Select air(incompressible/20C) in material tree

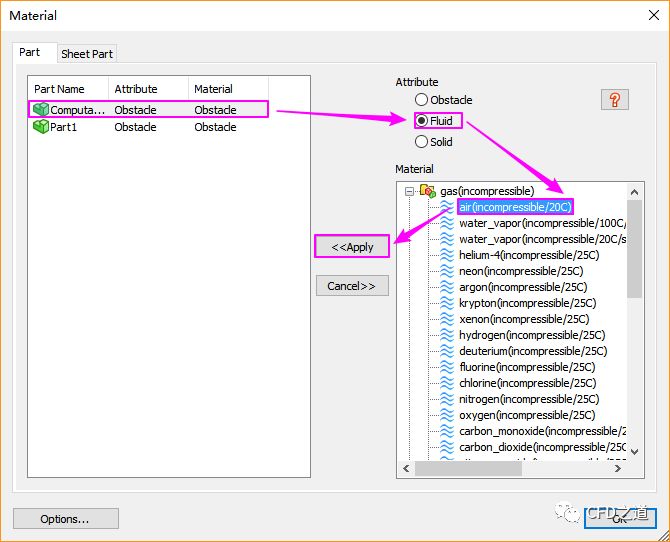tap(514, 207)
